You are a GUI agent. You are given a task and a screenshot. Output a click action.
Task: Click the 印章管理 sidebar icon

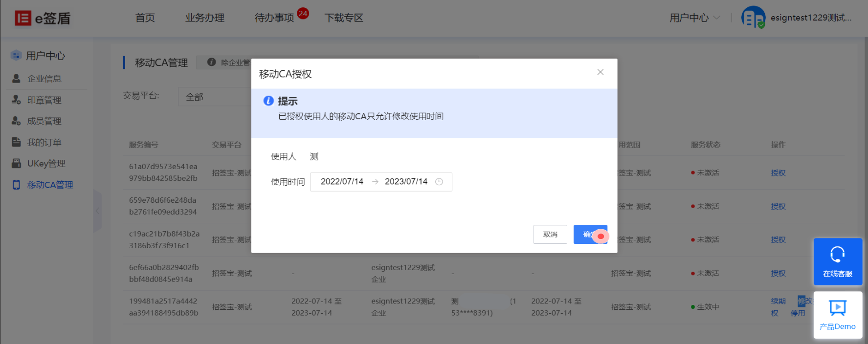pos(16,100)
